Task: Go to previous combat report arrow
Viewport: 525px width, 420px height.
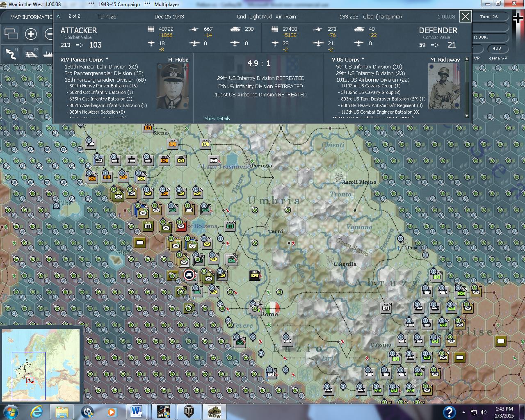Action: pyautogui.click(x=59, y=16)
